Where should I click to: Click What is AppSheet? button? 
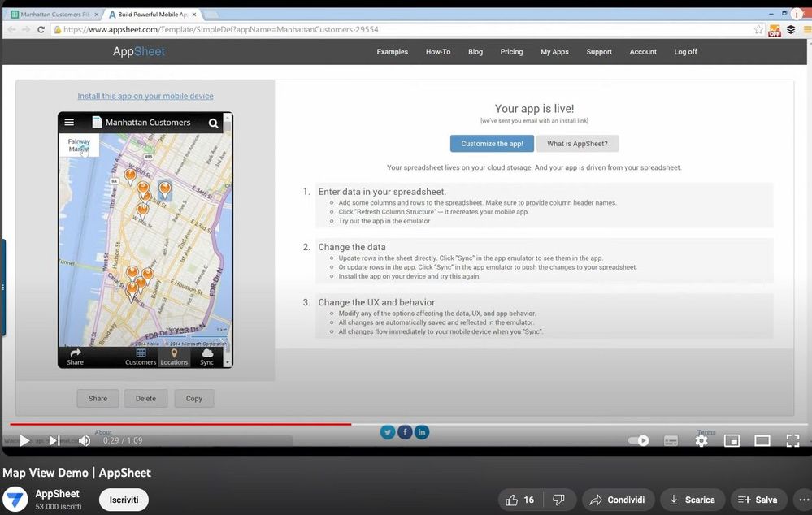click(577, 144)
